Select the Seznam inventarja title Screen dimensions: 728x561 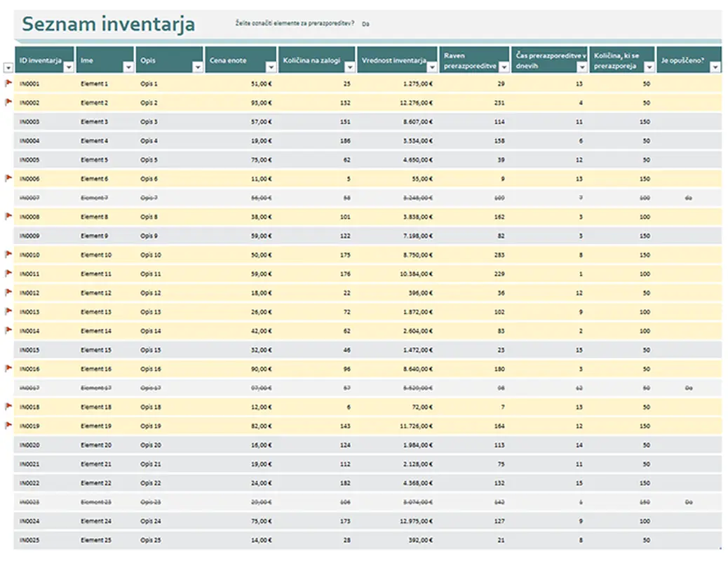109,25
